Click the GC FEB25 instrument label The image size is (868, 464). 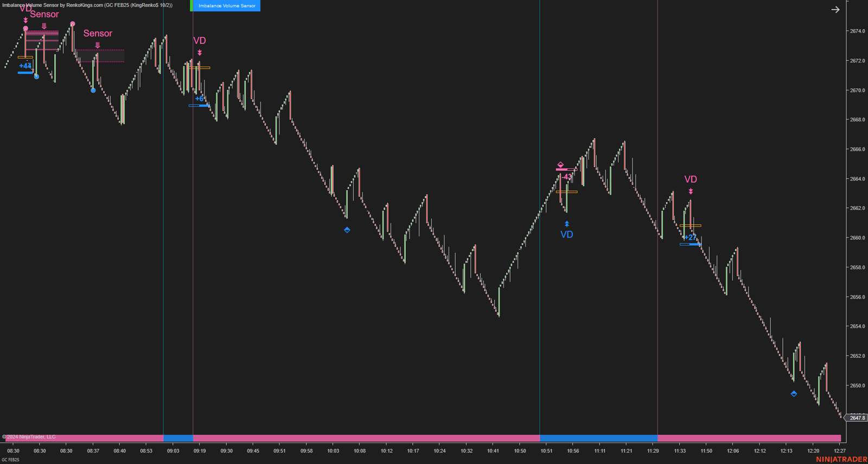(10, 460)
